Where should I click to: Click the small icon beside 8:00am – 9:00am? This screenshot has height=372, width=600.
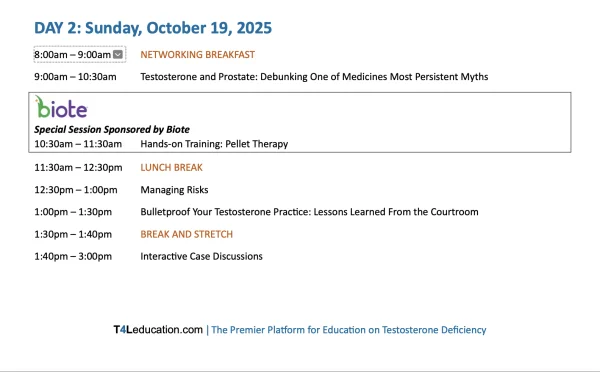118,54
